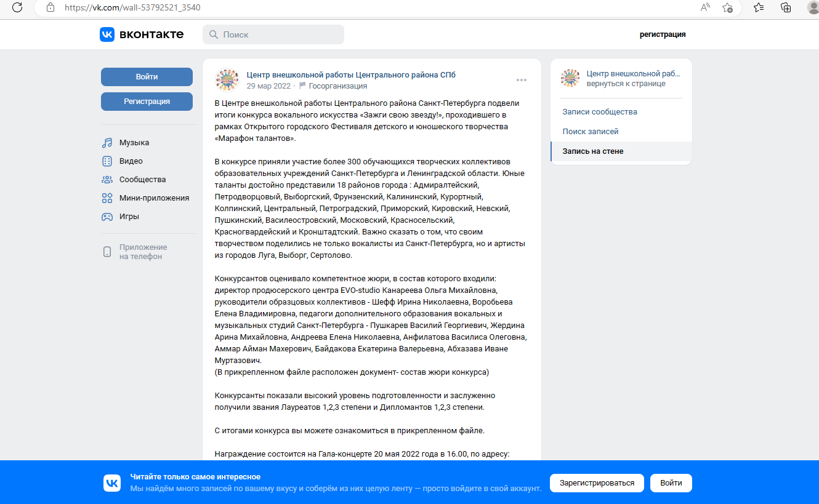819x504 pixels.
Task: Open the browser favorites star icon
Action: click(x=728, y=7)
